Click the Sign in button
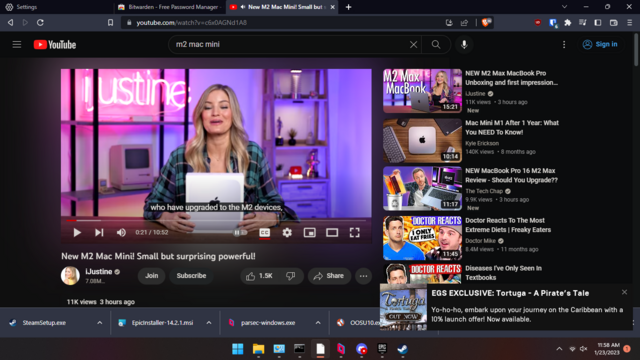The width and height of the screenshot is (640, 360). tap(600, 44)
